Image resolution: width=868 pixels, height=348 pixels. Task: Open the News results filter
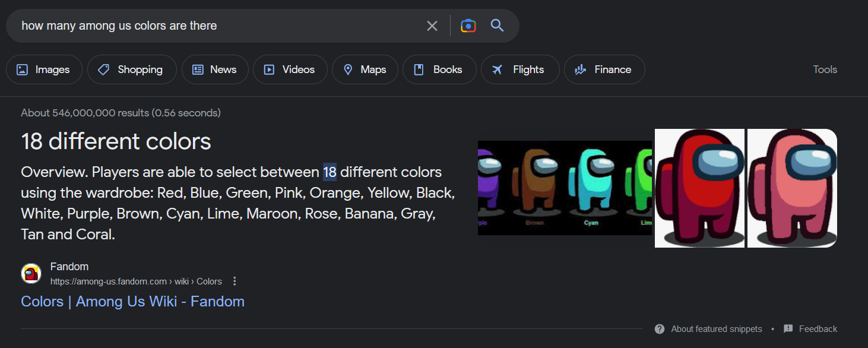215,69
